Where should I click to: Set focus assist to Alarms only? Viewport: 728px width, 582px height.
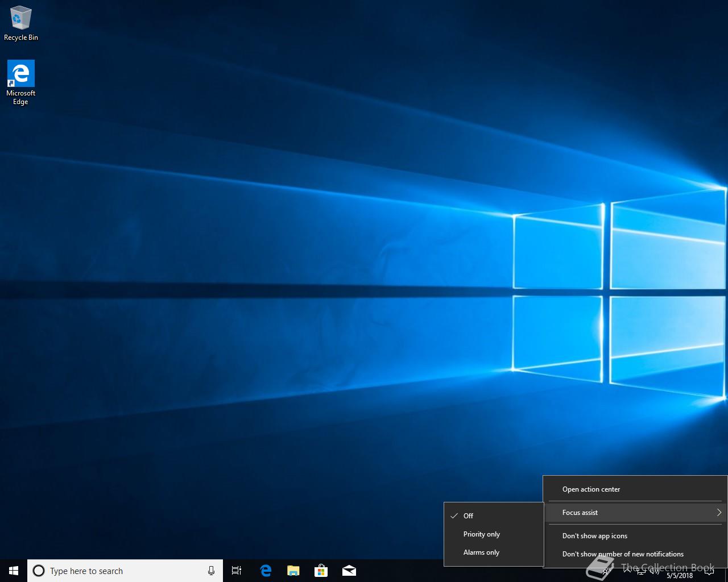481,552
